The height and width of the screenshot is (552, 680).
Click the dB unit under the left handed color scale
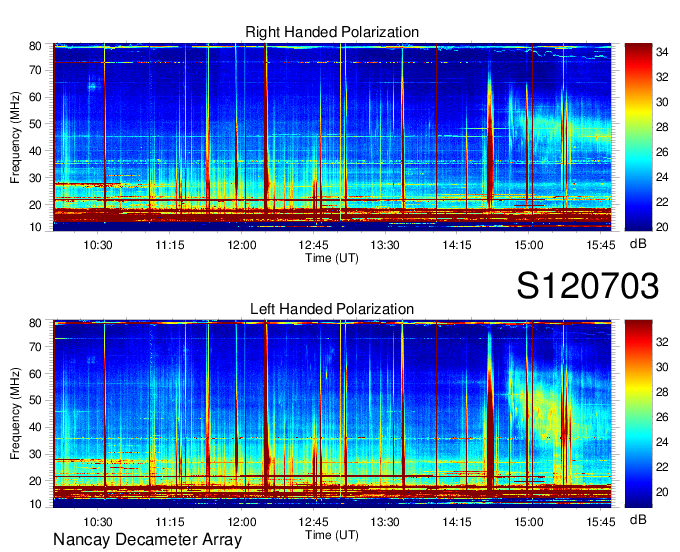click(x=638, y=520)
